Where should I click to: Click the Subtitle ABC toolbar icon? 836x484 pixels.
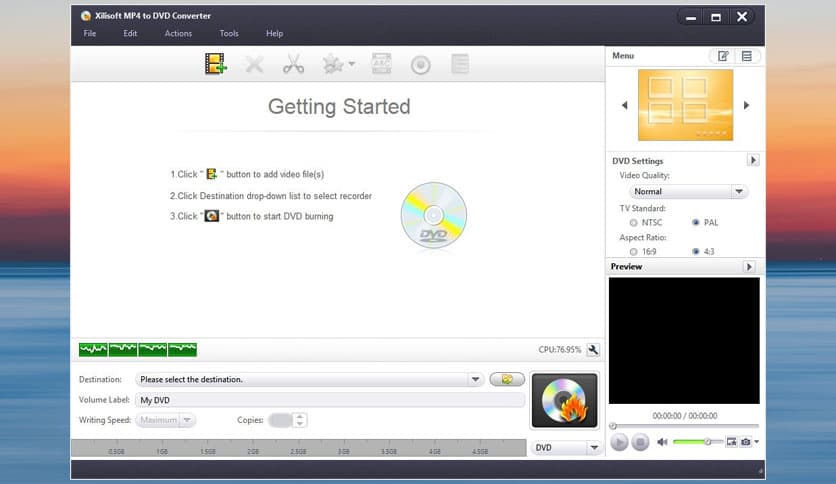click(x=382, y=64)
